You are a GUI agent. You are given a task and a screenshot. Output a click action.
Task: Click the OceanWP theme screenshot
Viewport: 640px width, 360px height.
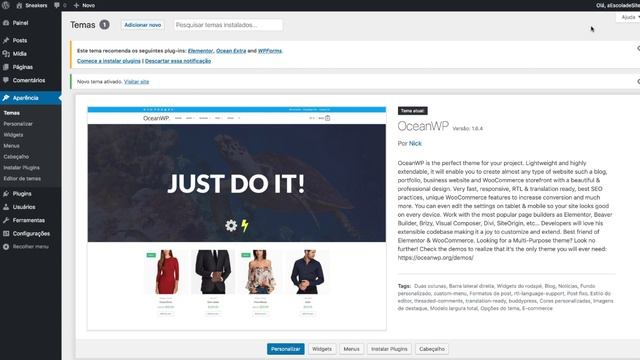pos(237,218)
